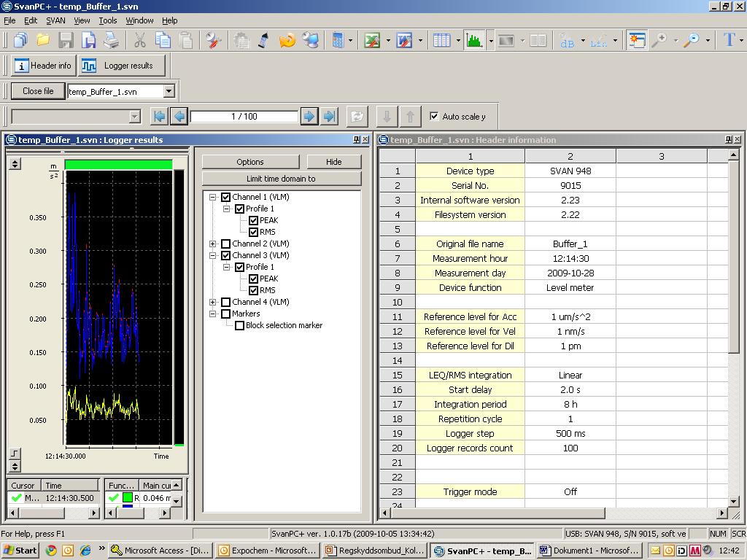Screen dimensions: 747x560
Task: Toggle the Profile 1 checkbox under Channel 1
Action: (x=239, y=209)
